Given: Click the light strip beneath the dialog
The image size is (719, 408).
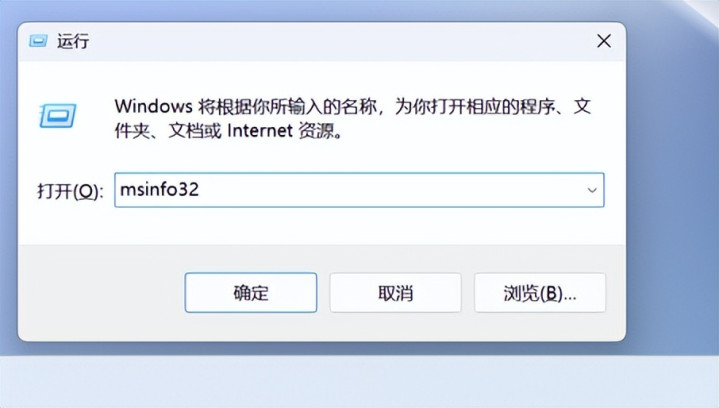Looking at the screenshot, I should point(360,381).
